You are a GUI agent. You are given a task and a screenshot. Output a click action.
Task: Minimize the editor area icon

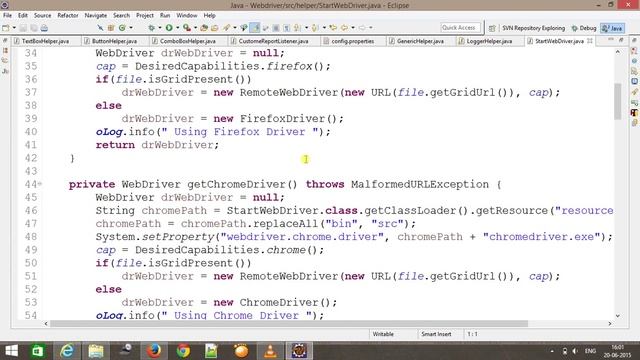(x=611, y=40)
